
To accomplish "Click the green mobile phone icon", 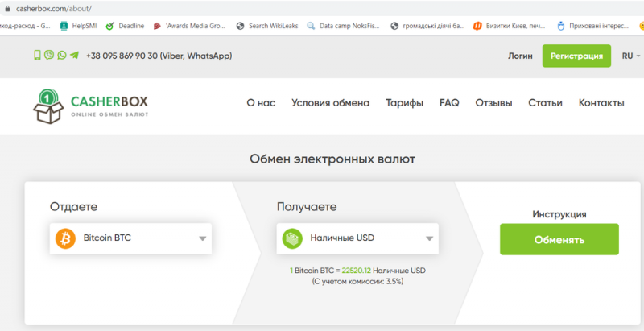I will 37,56.
